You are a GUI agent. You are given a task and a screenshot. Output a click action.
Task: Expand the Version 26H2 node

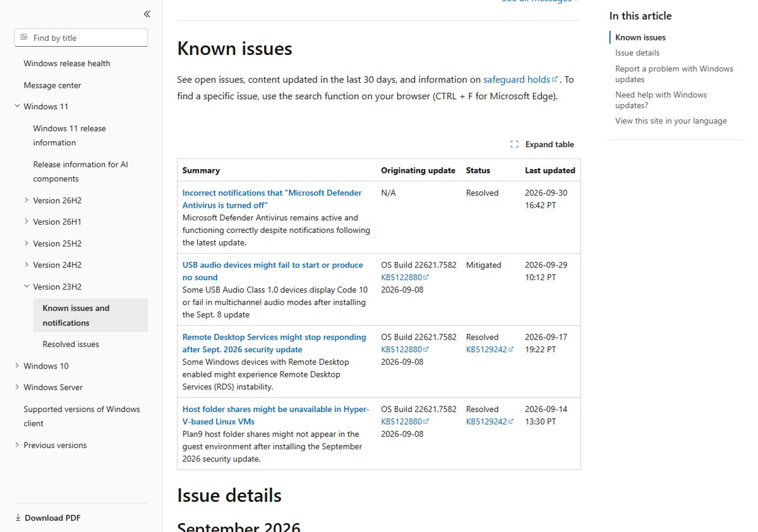[27, 200]
